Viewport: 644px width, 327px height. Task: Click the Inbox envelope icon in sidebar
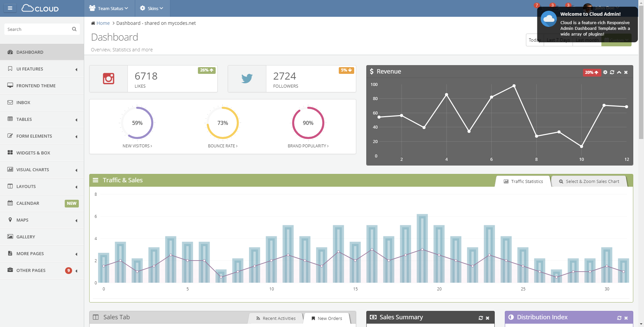coord(10,102)
